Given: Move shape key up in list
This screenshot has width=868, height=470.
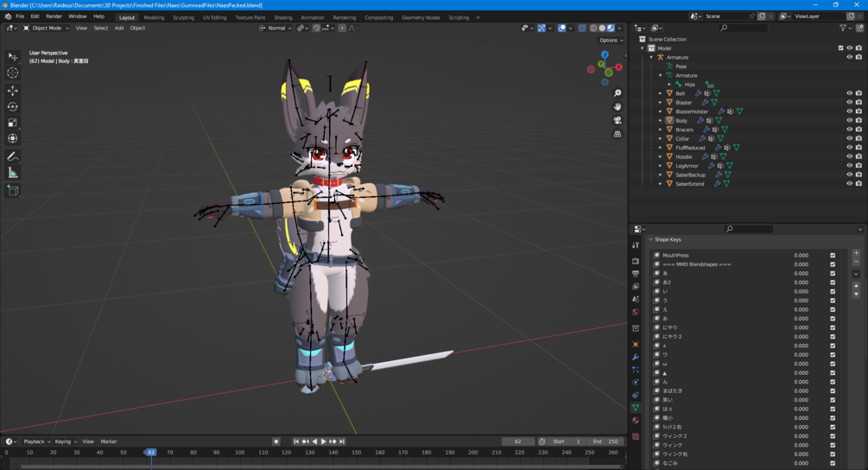Looking at the screenshot, I should coord(856,286).
